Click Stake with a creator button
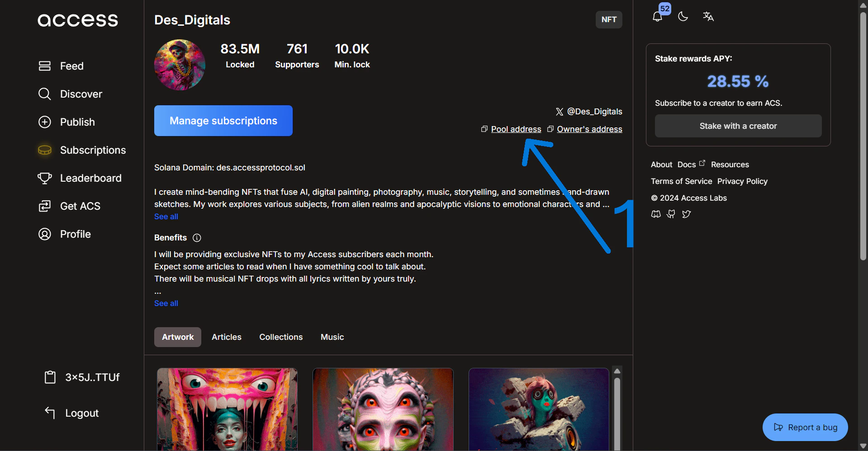This screenshot has height=451, width=868. coord(738,126)
